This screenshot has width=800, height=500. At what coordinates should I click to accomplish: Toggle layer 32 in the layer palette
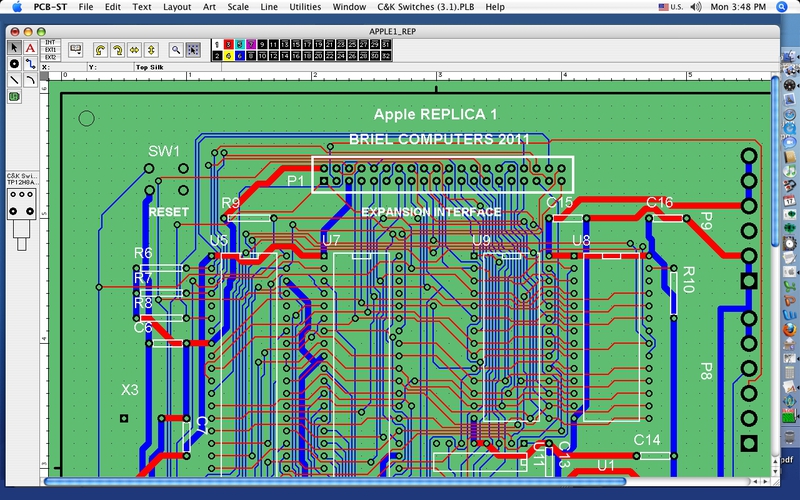coord(386,56)
